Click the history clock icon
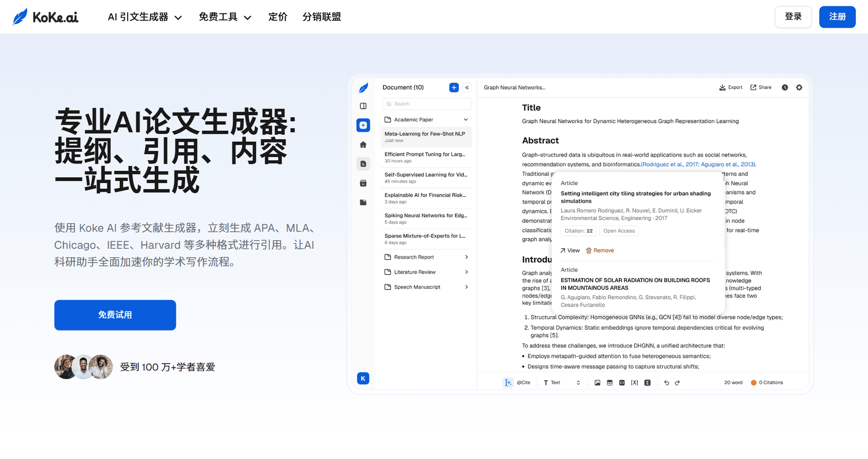This screenshot has width=868, height=459. click(785, 88)
